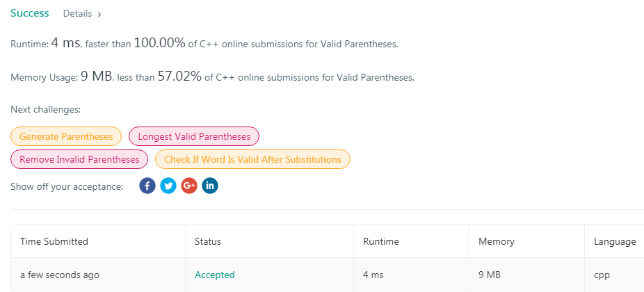Click the cpp language cell
The height and width of the screenshot is (292, 644).
point(602,275)
